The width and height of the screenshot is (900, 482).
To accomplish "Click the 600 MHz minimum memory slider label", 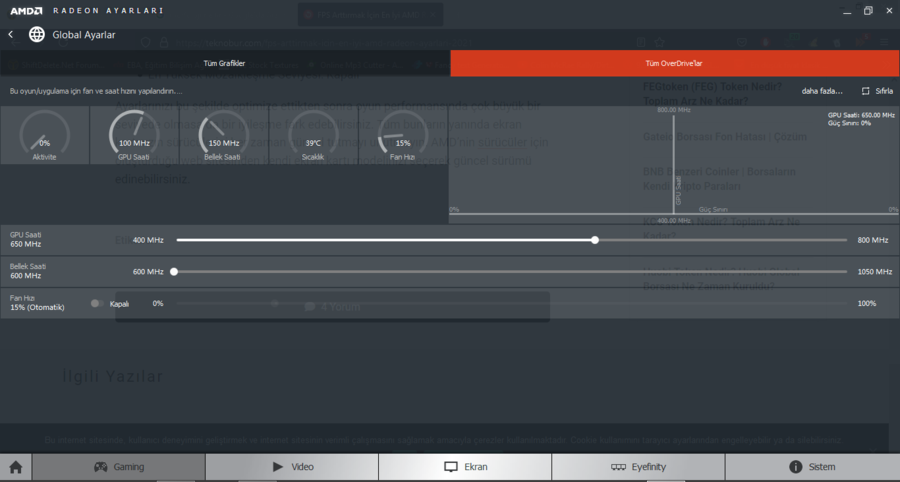I will tap(148, 271).
